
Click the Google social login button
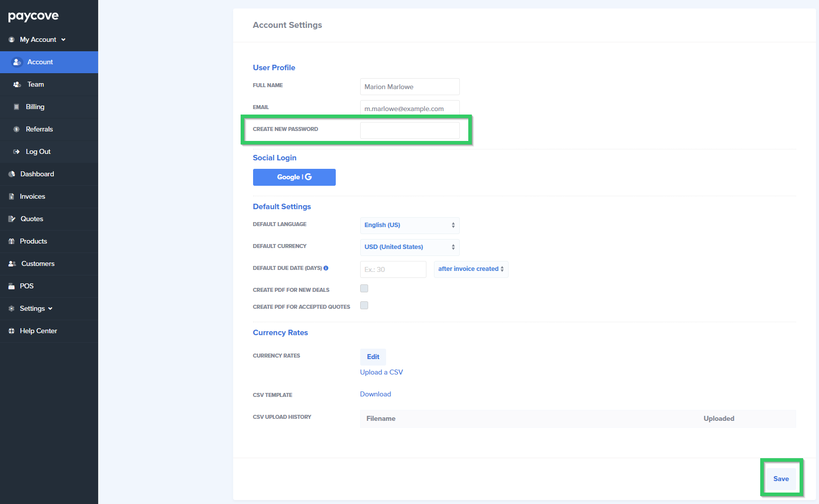pyautogui.click(x=294, y=177)
